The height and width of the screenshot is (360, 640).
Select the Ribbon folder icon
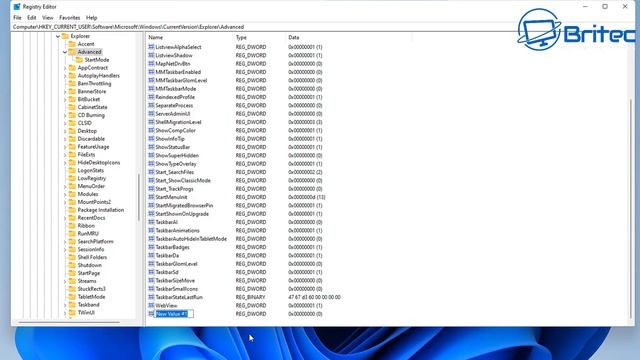coord(72,226)
